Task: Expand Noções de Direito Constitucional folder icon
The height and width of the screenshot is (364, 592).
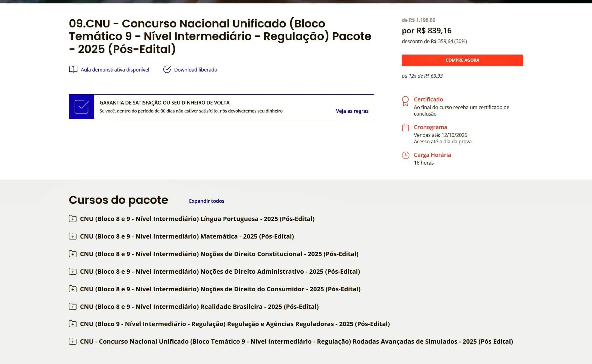Action: [x=73, y=254]
